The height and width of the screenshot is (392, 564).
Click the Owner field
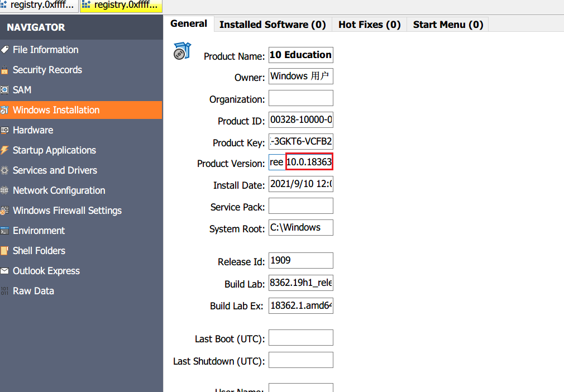tap(300, 77)
